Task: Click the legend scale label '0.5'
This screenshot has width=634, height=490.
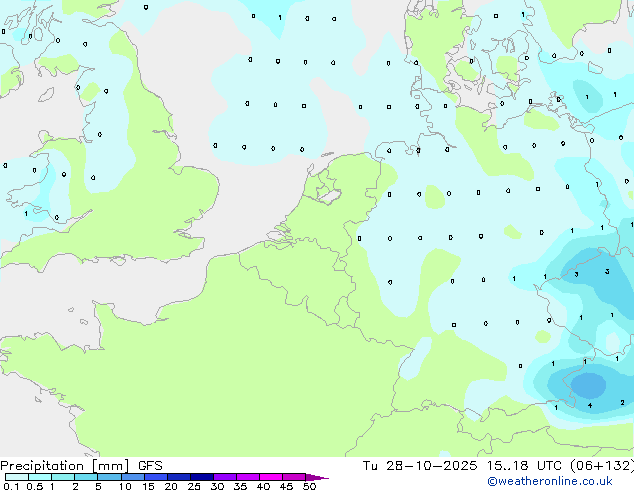Action: tap(35, 486)
